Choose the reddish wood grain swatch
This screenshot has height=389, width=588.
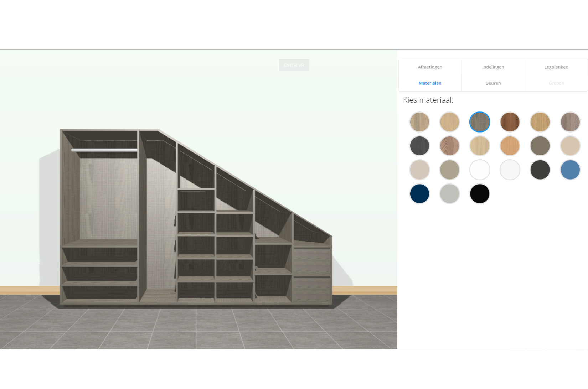pyautogui.click(x=449, y=146)
